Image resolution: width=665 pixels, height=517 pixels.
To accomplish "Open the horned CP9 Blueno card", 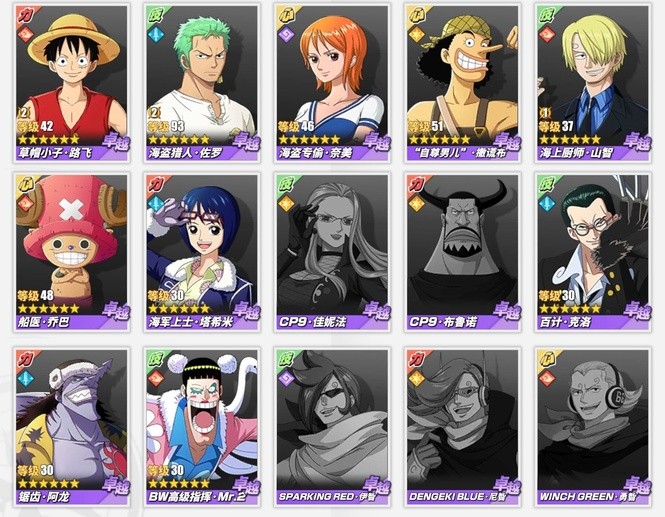I will (x=463, y=252).
